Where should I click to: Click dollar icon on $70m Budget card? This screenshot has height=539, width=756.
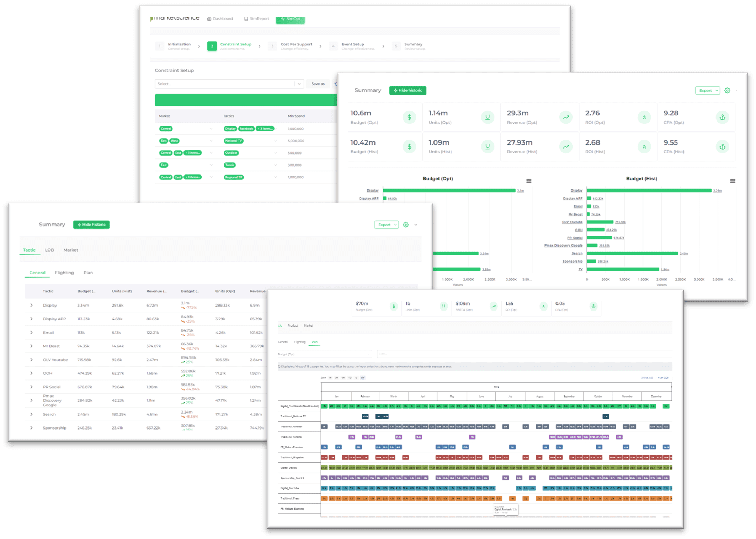click(394, 306)
